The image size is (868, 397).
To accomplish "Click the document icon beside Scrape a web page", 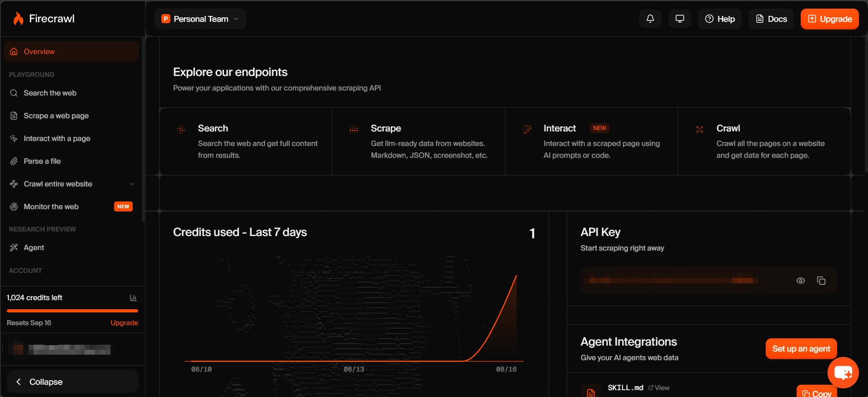I will click(x=14, y=116).
